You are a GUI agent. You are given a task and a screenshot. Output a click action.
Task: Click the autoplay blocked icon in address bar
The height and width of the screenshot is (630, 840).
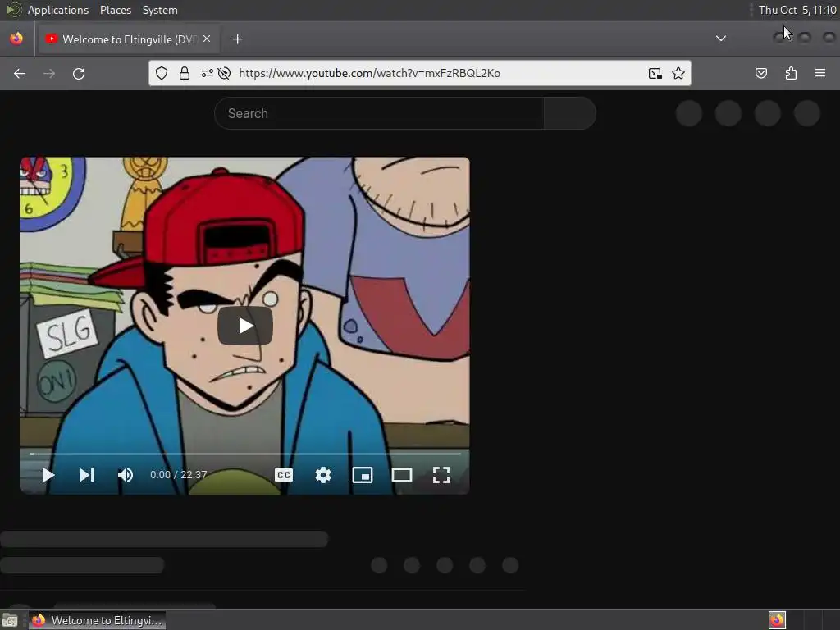[225, 73]
